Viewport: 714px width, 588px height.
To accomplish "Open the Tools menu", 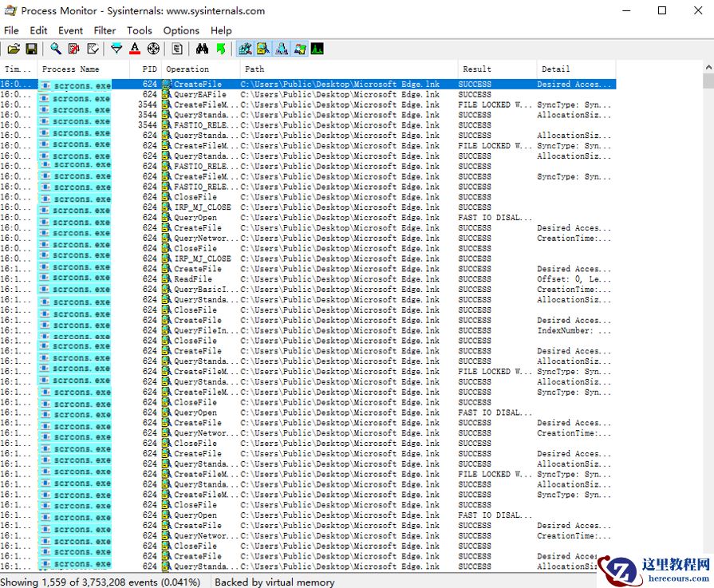I will click(x=139, y=30).
